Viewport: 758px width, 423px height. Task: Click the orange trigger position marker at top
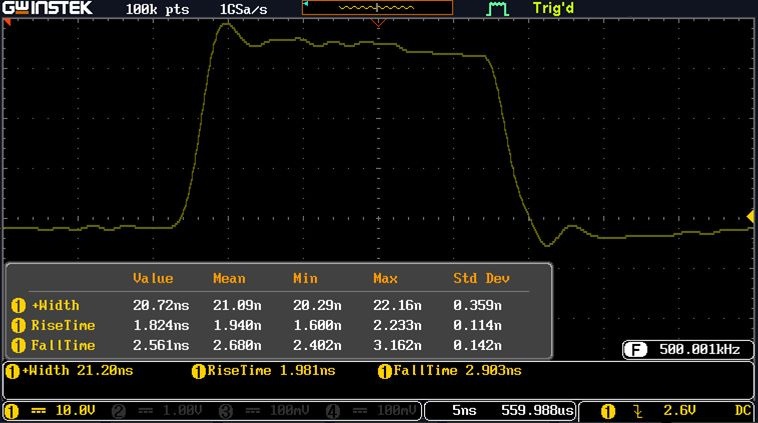coord(378,23)
